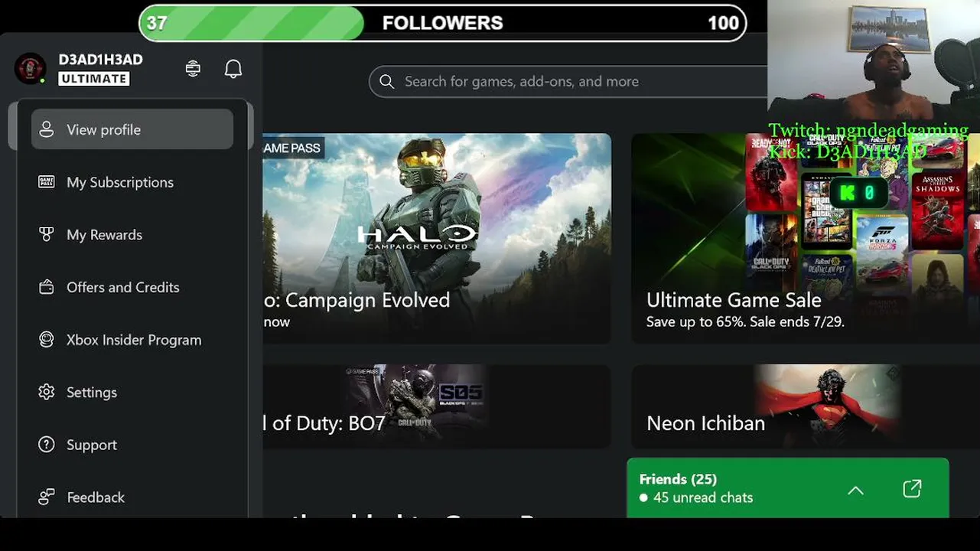
Task: Click the search for games field
Action: coord(568,81)
